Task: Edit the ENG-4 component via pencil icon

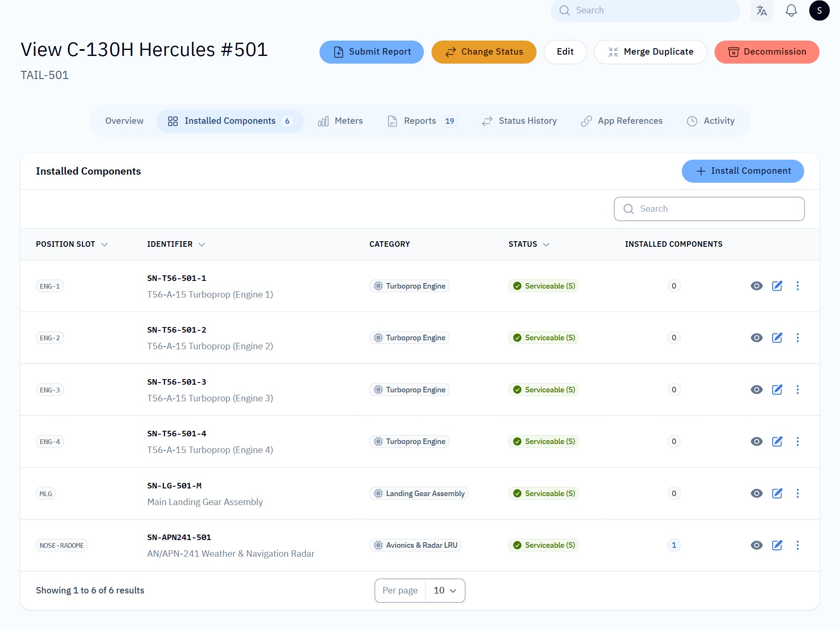Action: point(777,441)
